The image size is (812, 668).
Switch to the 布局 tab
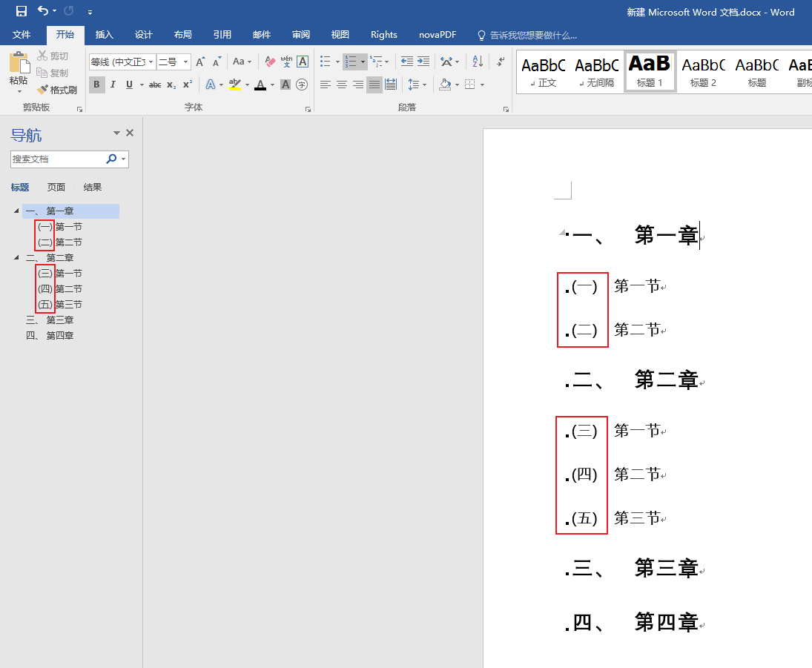[x=183, y=35]
